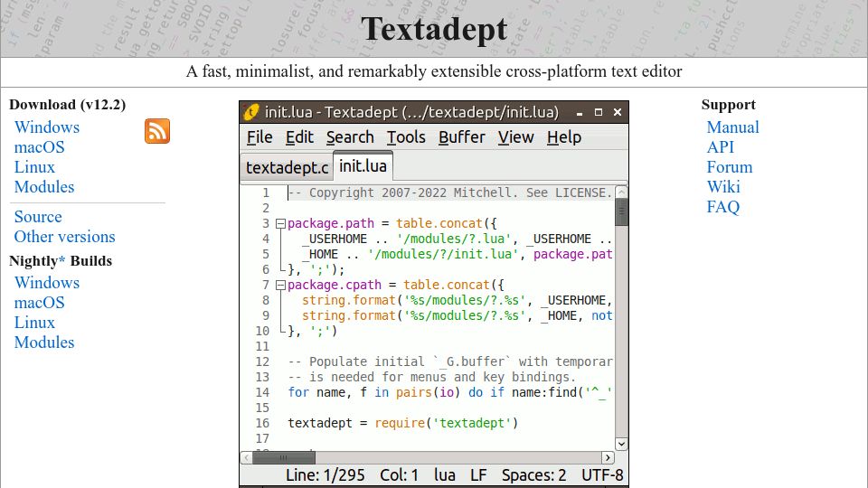Viewport: 868px width, 488px height.
Task: Click the init.lua window title text
Action: point(412,112)
